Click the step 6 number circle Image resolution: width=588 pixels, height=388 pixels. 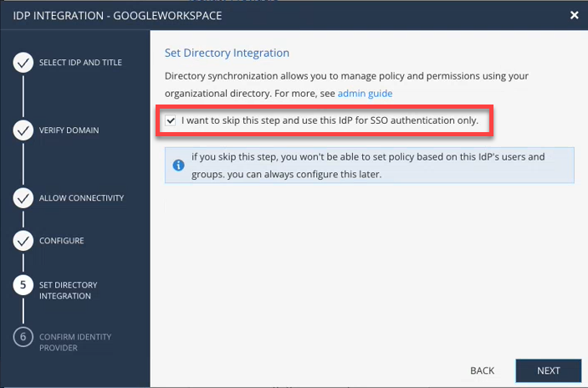point(24,337)
